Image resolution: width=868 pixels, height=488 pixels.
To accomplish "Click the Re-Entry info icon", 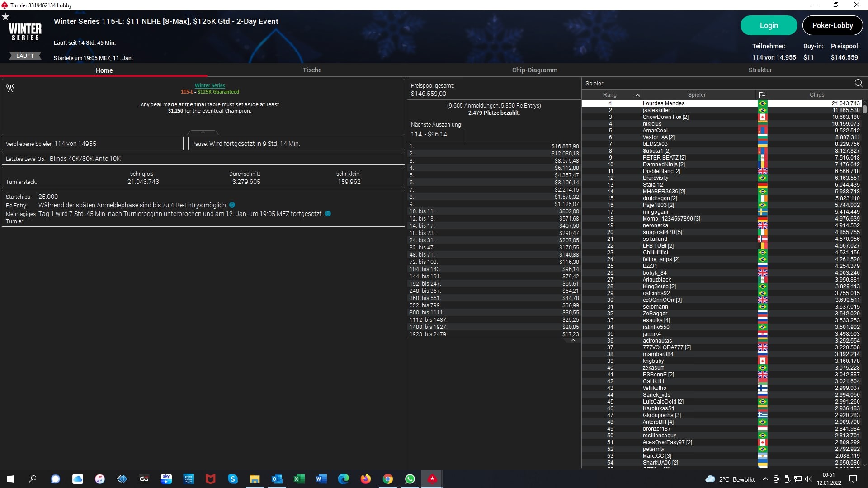I will (232, 205).
